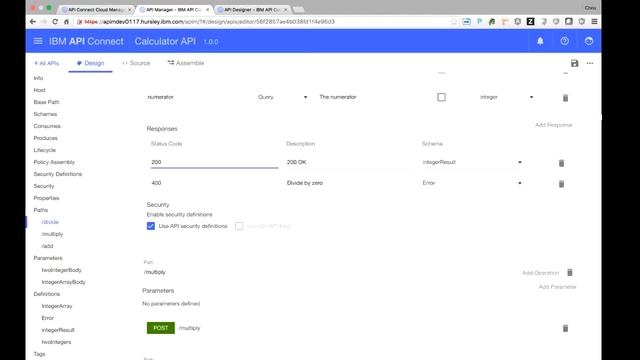Open the integerResult schema dropdown
The width and height of the screenshot is (640, 360).
(472, 162)
